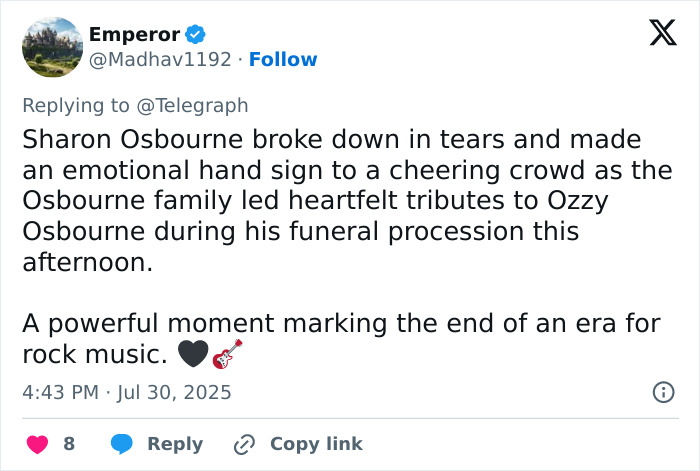Open Emperor's profile picture
This screenshot has width=700, height=471.
[51, 47]
